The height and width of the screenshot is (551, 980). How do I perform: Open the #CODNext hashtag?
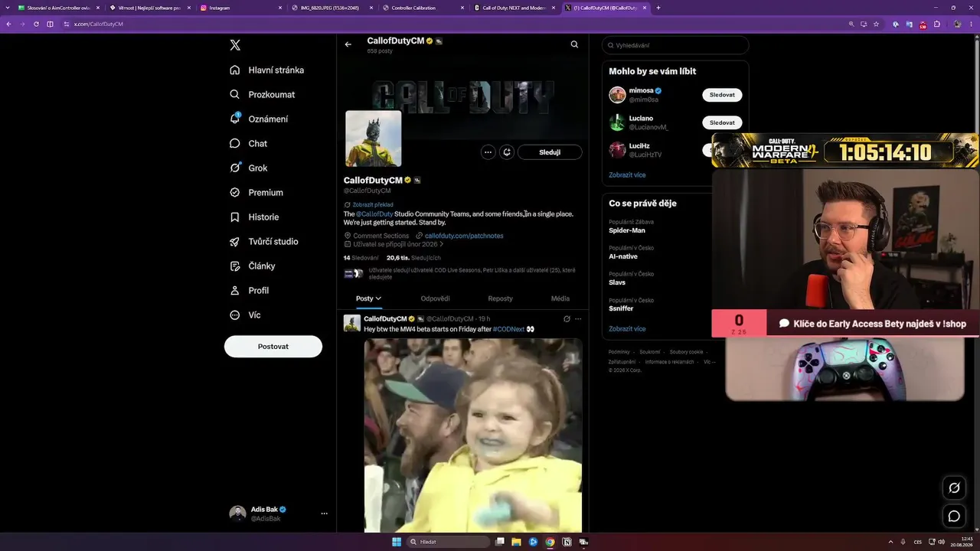click(508, 329)
